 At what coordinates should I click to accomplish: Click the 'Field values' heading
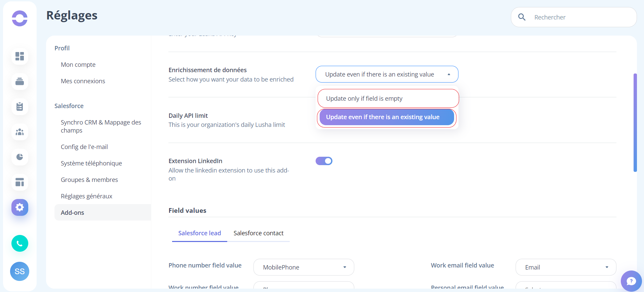click(x=188, y=210)
